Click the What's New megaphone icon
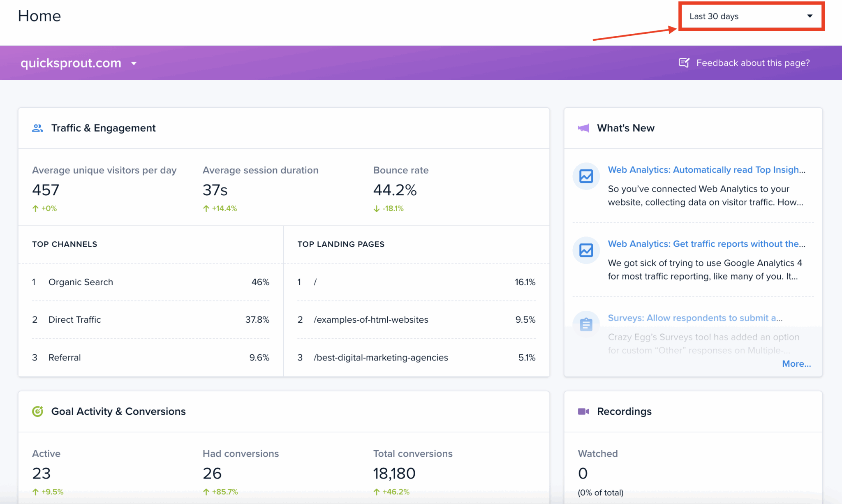842x504 pixels. pos(584,127)
